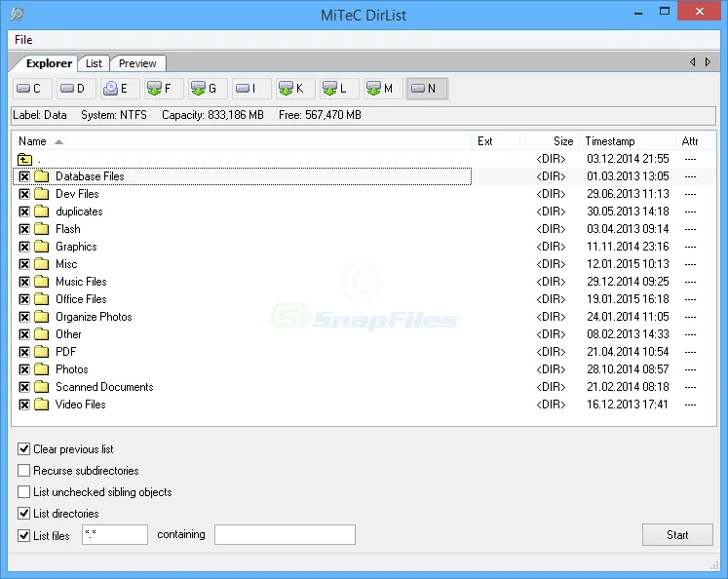728x579 pixels.
Task: Select the Database Files row name
Action: click(x=90, y=176)
